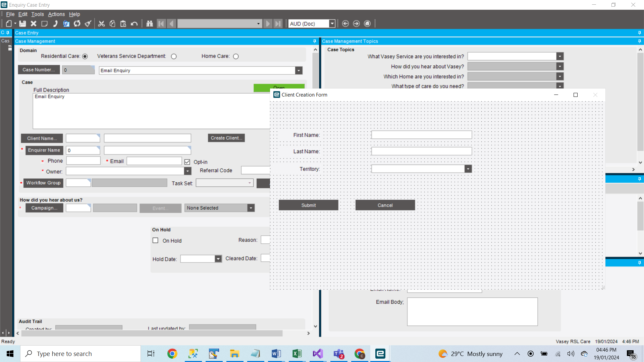Screen dimensions: 644x362
Task: Click the Email Body text field
Action: tap(472, 311)
